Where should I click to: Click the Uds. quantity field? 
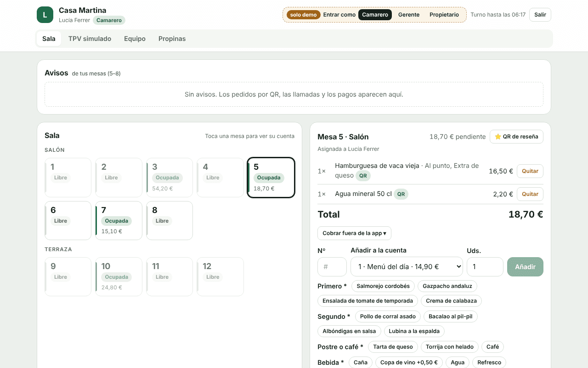pyautogui.click(x=485, y=267)
